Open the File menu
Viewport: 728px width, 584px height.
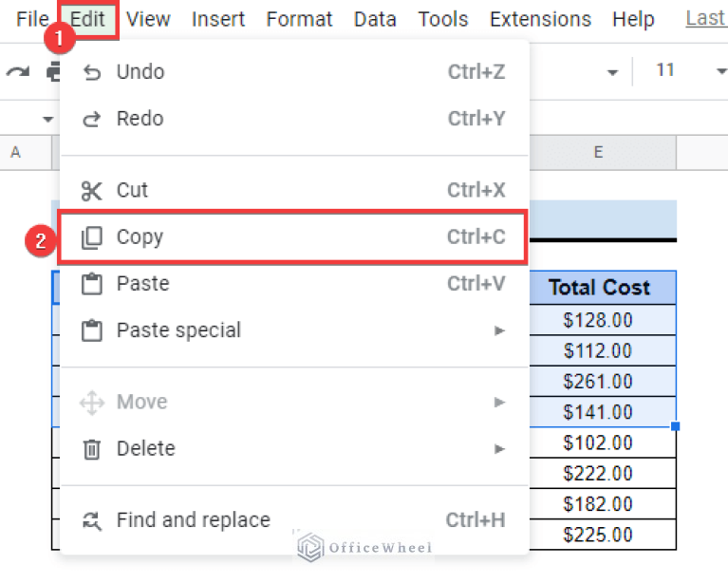click(32, 20)
